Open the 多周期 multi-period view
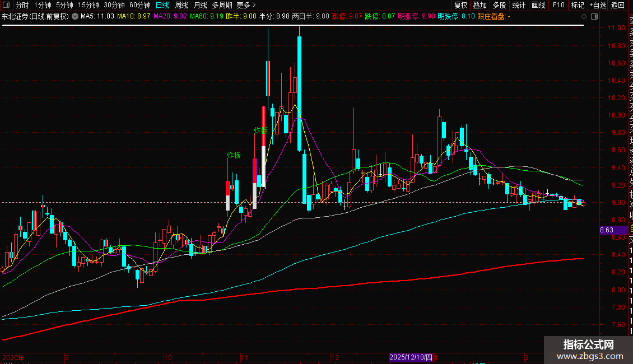 pyautogui.click(x=222, y=5)
